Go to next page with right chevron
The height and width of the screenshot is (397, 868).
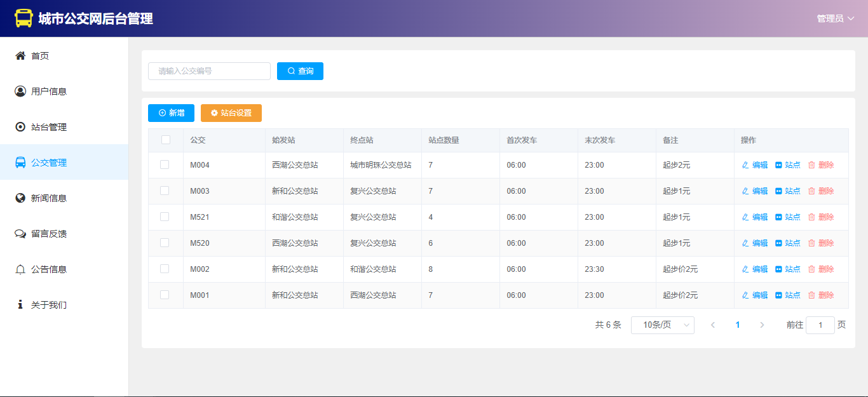(762, 325)
